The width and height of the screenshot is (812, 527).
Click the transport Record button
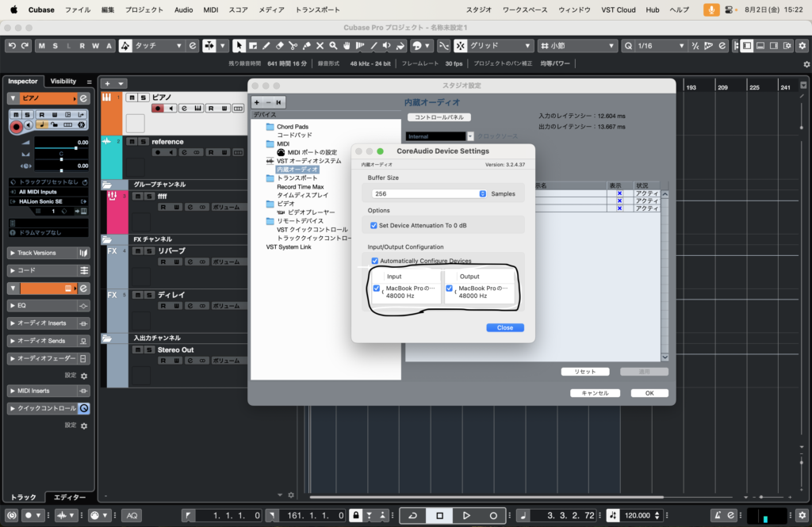coord(493,515)
